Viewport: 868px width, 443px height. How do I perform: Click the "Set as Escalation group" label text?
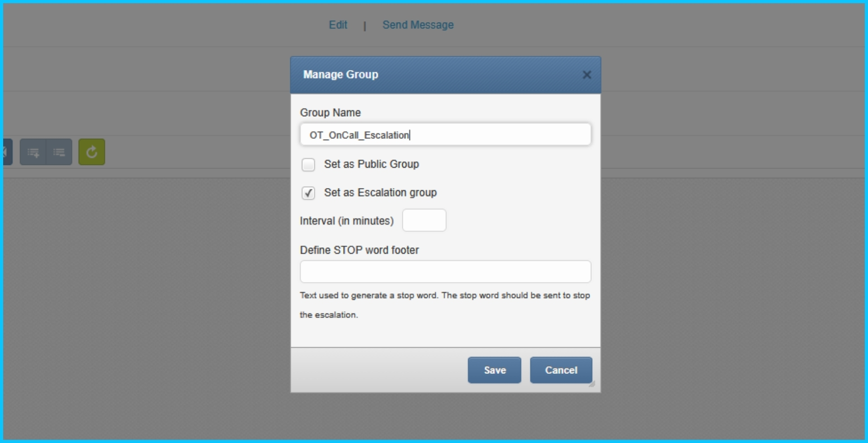(380, 193)
